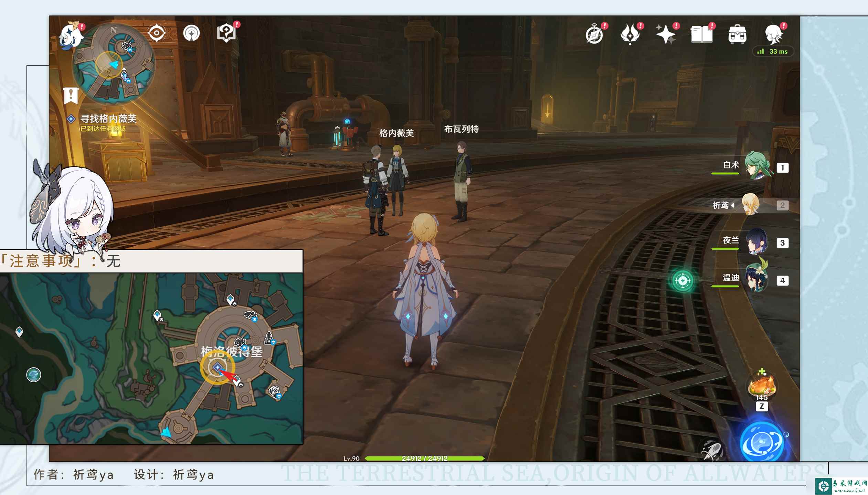Viewport: 868px width, 495px height.
Task: Tap the sprint dash icon
Action: click(712, 450)
